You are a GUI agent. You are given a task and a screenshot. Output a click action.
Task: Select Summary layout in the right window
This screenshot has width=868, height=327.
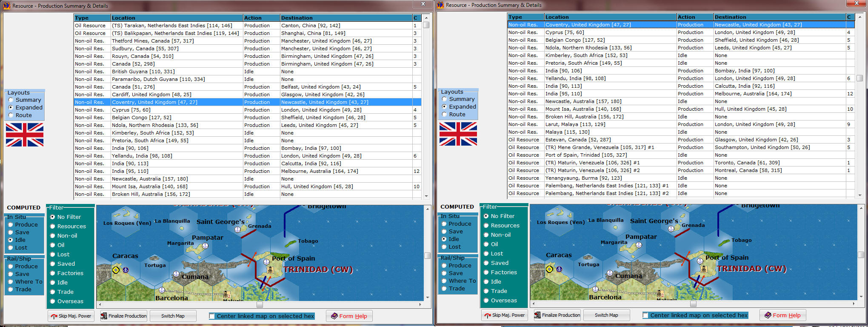(x=445, y=99)
